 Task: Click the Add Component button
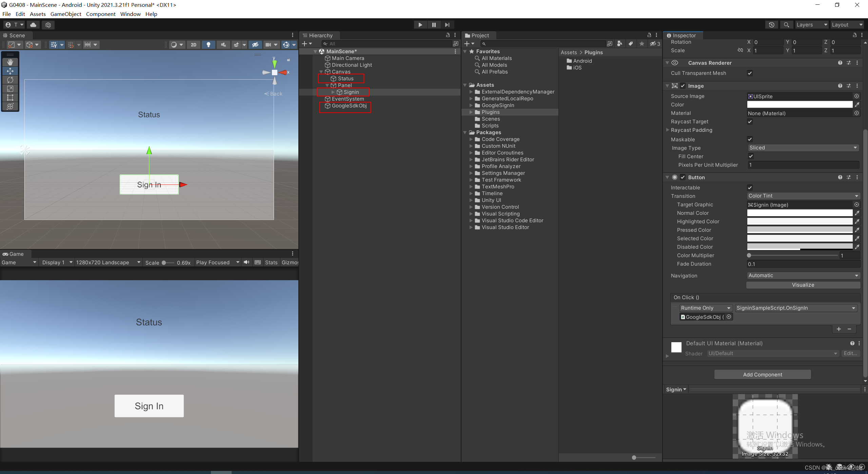[762, 374]
